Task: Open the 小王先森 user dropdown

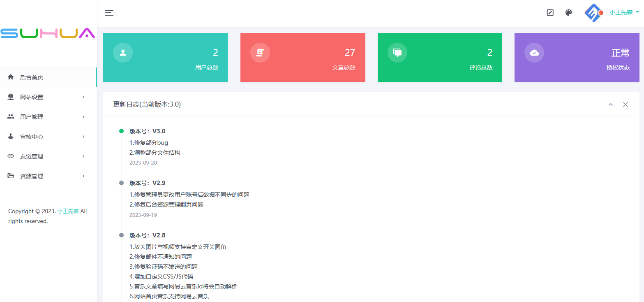Action: 623,13
